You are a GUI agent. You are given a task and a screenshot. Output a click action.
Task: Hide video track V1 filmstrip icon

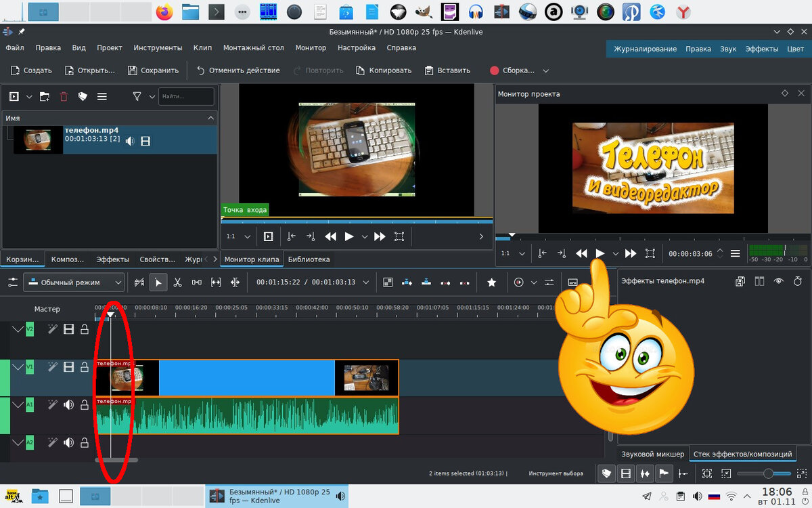68,367
